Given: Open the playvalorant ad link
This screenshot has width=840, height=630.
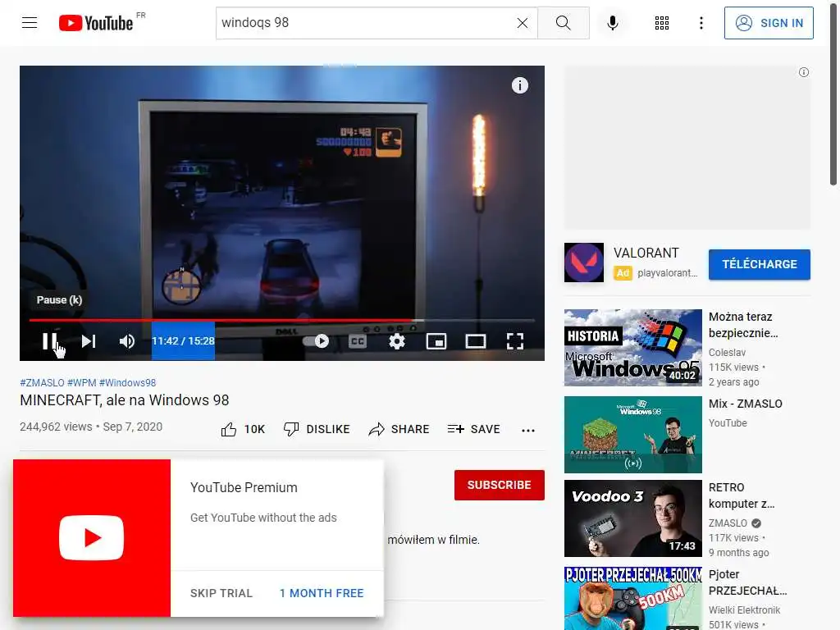Looking at the screenshot, I should (x=668, y=272).
